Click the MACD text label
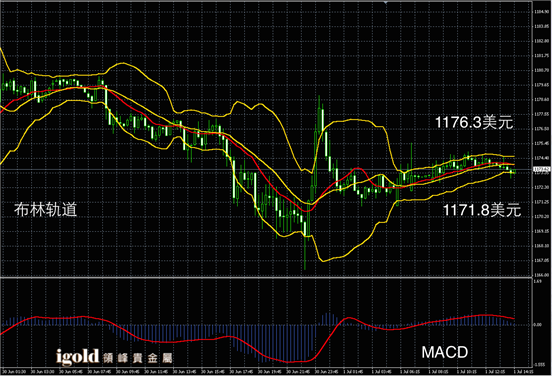Image resolution: width=552 pixels, height=376 pixels. click(x=445, y=352)
